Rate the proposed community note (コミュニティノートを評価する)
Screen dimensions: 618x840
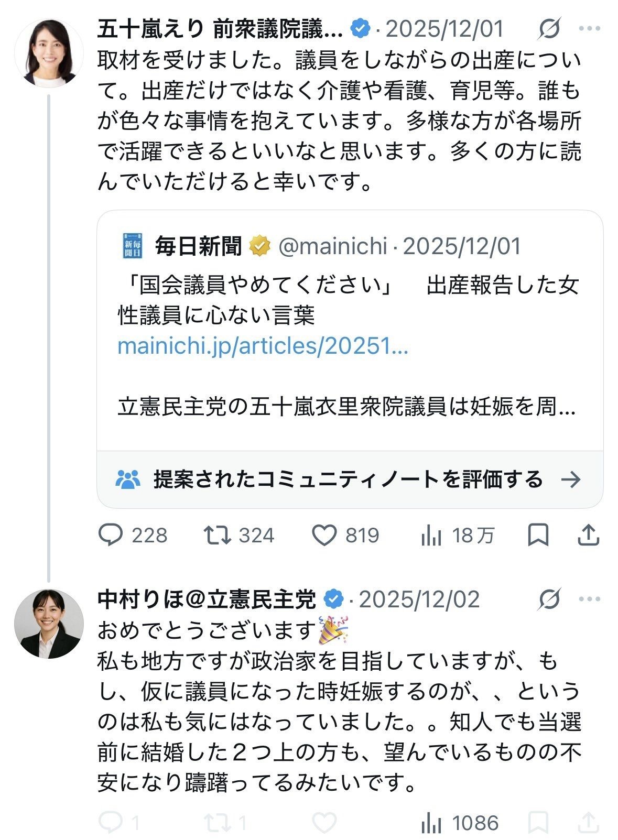[x=350, y=479]
